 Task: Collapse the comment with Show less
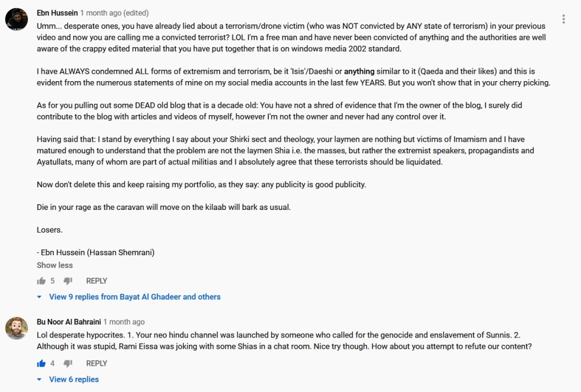click(54, 265)
